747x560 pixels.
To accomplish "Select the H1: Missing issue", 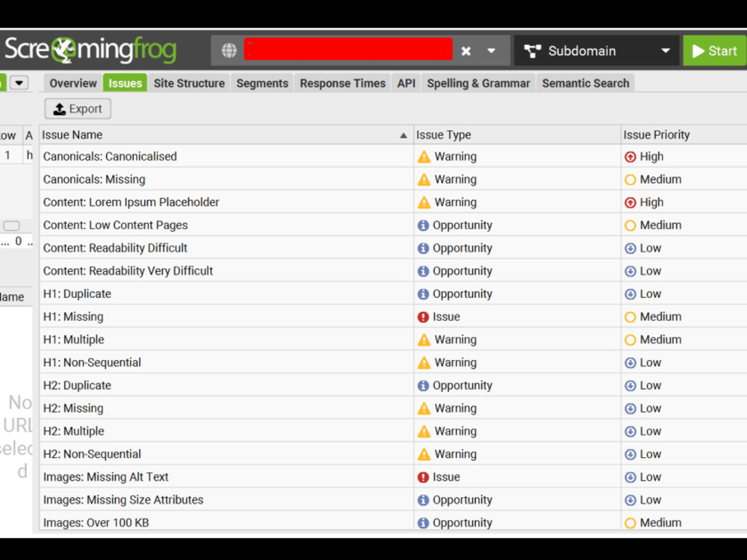I will (x=393, y=316).
